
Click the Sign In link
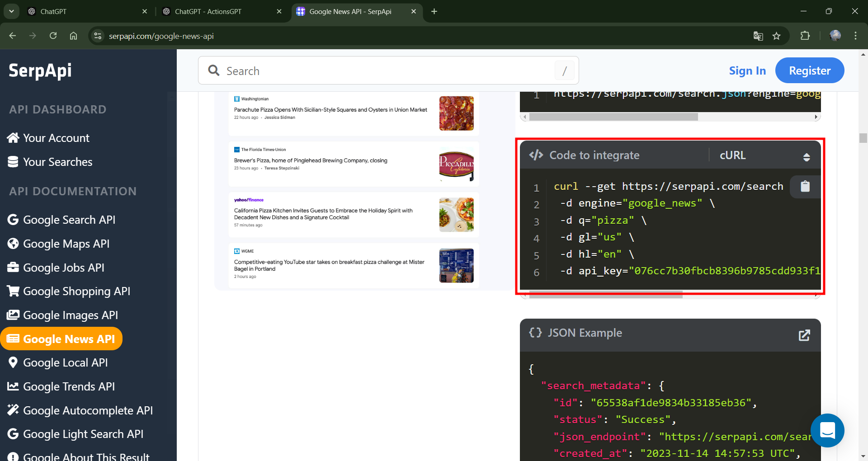pyautogui.click(x=747, y=71)
